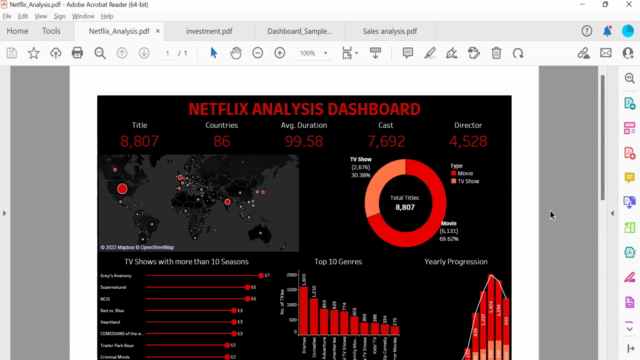Open the View menu
Screen dimensions: 640x360
[x=41, y=16]
